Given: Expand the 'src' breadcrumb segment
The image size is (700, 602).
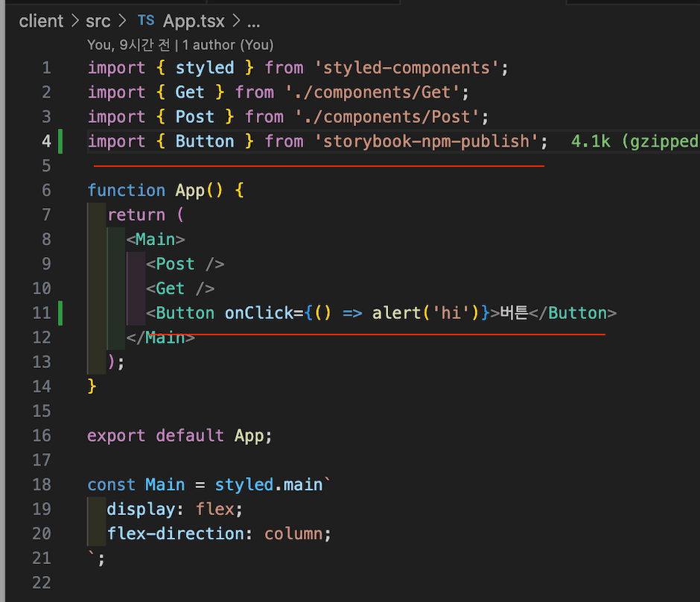Looking at the screenshot, I should click(x=97, y=21).
